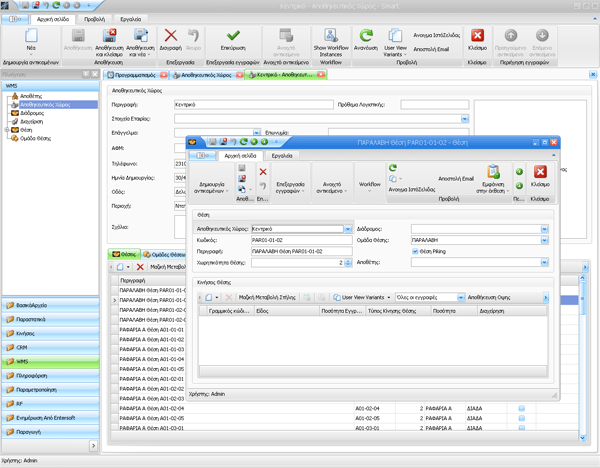Click the Ανανέωση refresh icon

pyautogui.click(x=366, y=36)
